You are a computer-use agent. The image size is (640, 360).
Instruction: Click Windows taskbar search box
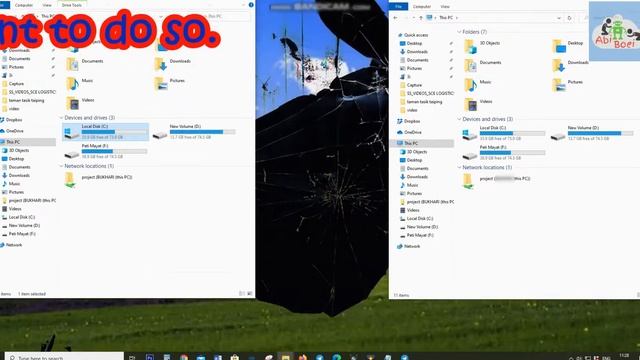point(64,357)
